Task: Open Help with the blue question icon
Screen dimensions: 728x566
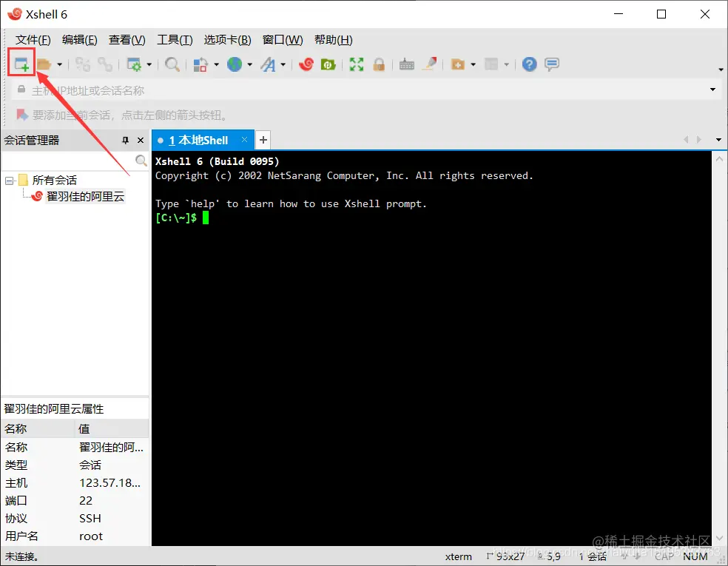Action: point(529,64)
